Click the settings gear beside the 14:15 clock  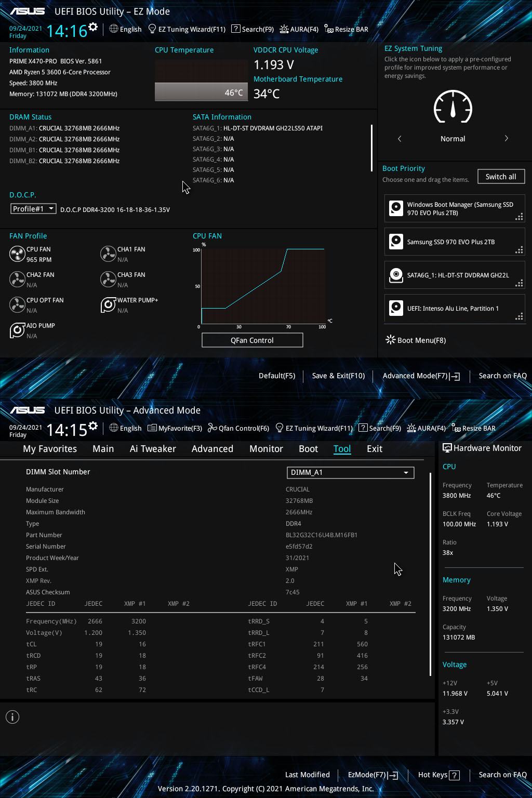tap(93, 426)
